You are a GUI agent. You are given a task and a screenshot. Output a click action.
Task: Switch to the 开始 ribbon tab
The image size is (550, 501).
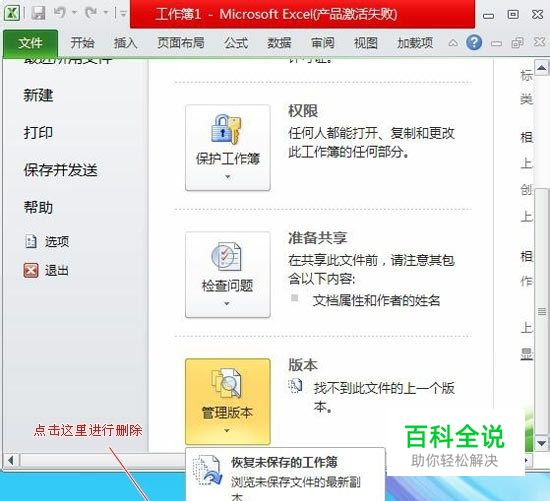(82, 43)
